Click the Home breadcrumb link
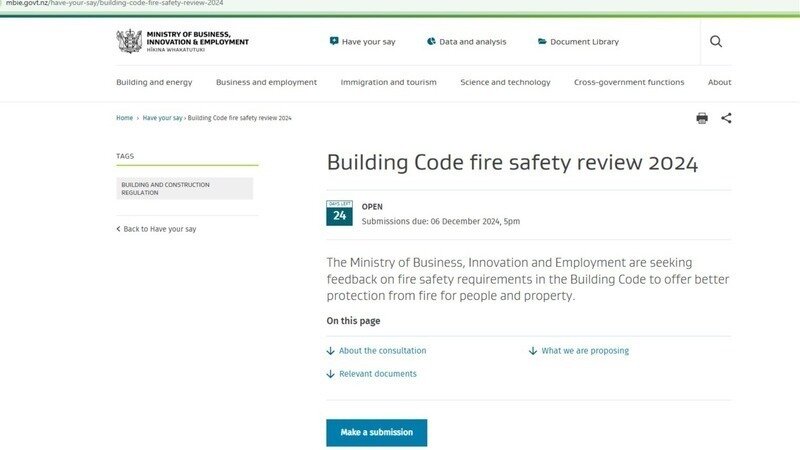Screen dimensions: 800x450 click(x=124, y=118)
